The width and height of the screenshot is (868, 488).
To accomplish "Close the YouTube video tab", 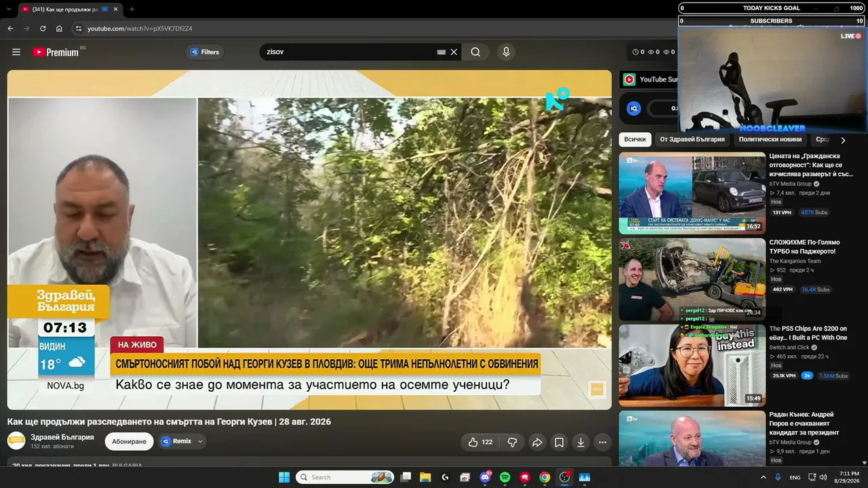I will 115,9.
